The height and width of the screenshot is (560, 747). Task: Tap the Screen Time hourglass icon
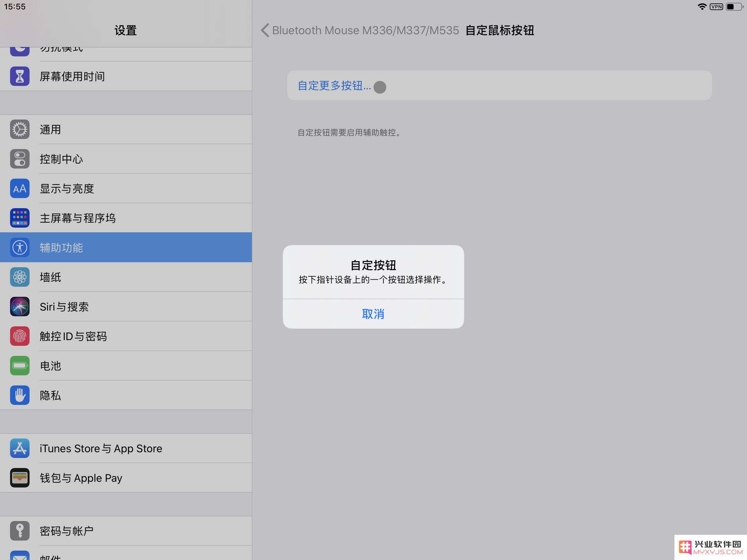[19, 76]
